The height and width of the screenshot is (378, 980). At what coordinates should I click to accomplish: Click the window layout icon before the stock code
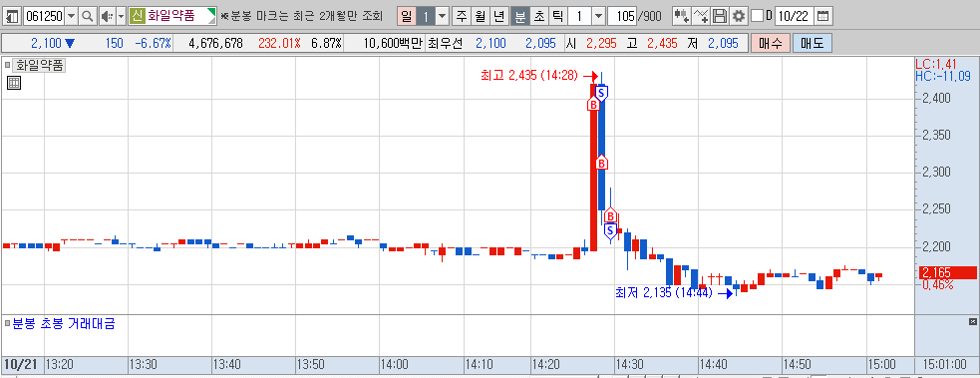[x=13, y=16]
